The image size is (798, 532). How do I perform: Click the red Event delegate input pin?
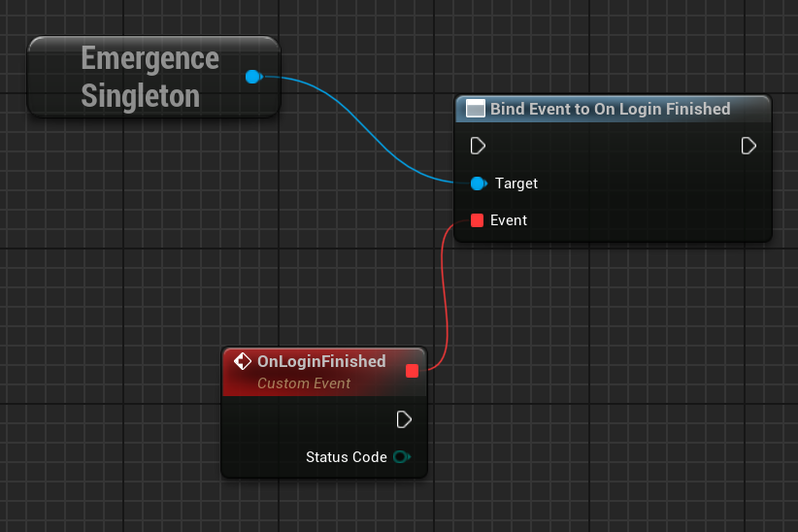pos(477,220)
